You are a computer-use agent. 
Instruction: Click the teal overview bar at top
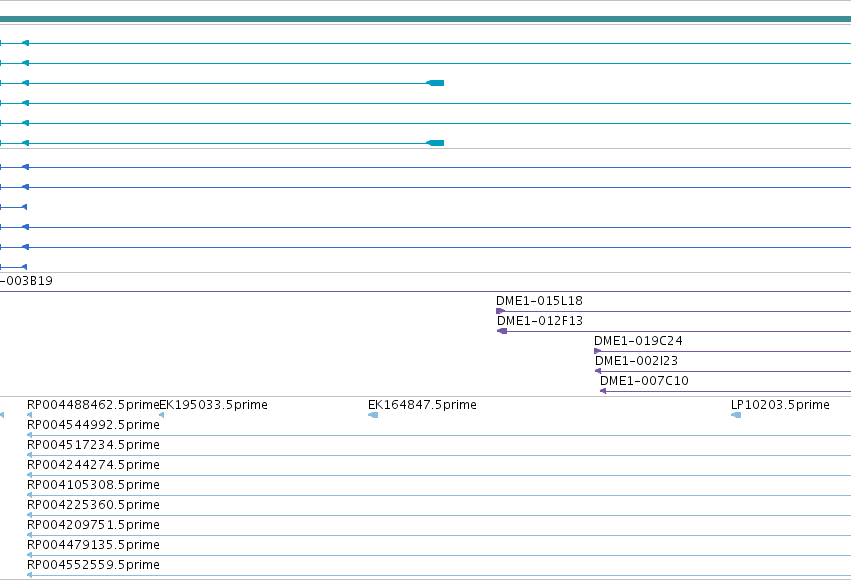click(426, 19)
